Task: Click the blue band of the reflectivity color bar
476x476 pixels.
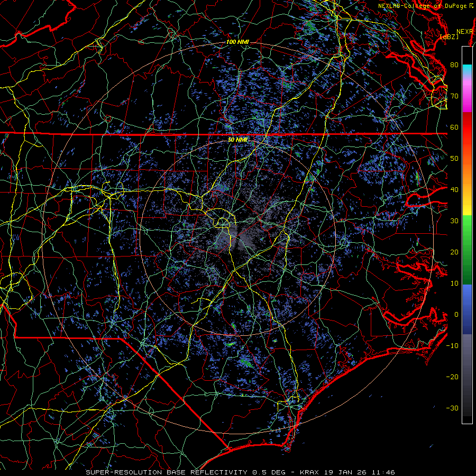Action: tap(467, 309)
